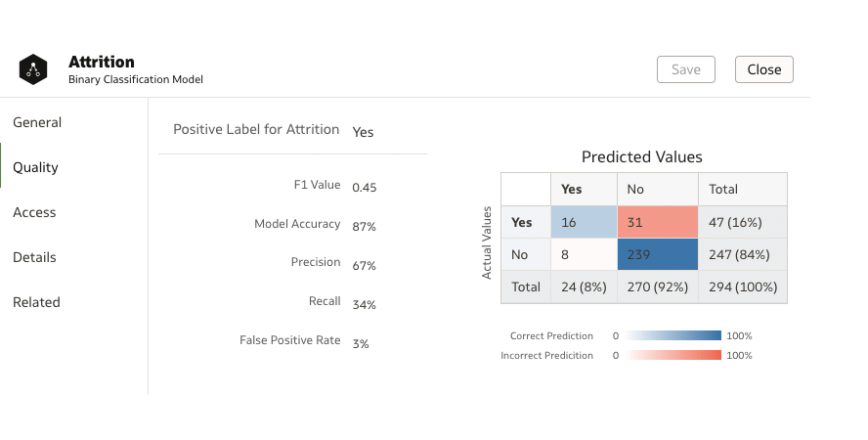The image size is (868, 440).
Task: Click the Correct Prediction blue gradient bar
Action: pos(674,335)
